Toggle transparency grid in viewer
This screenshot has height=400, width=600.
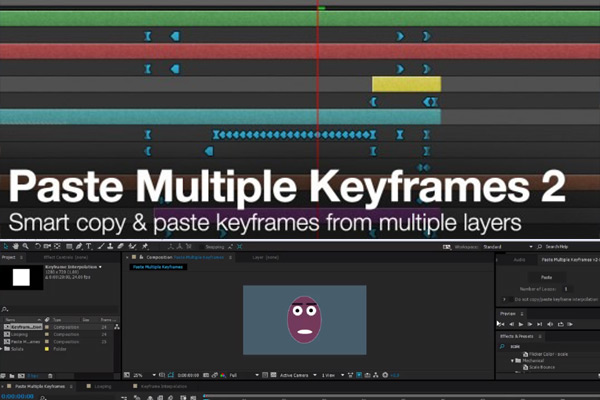tap(274, 375)
